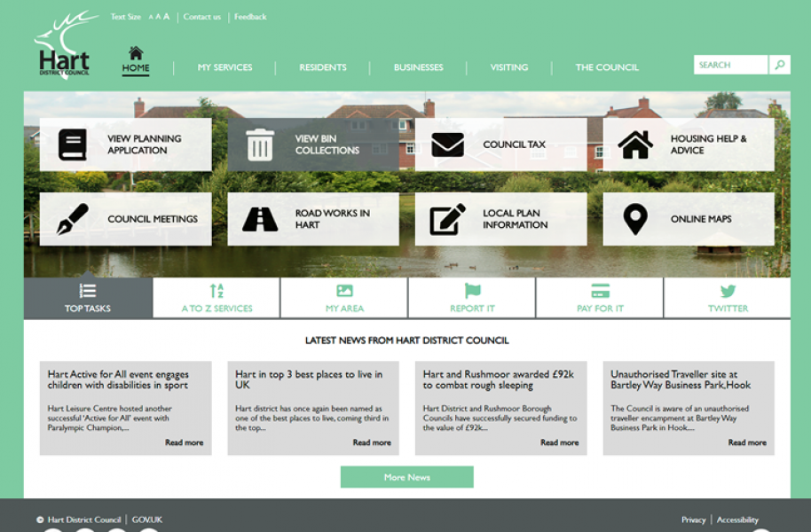Viewport: 811px width, 532px height.
Task: Click the Contact us link
Action: tap(201, 17)
